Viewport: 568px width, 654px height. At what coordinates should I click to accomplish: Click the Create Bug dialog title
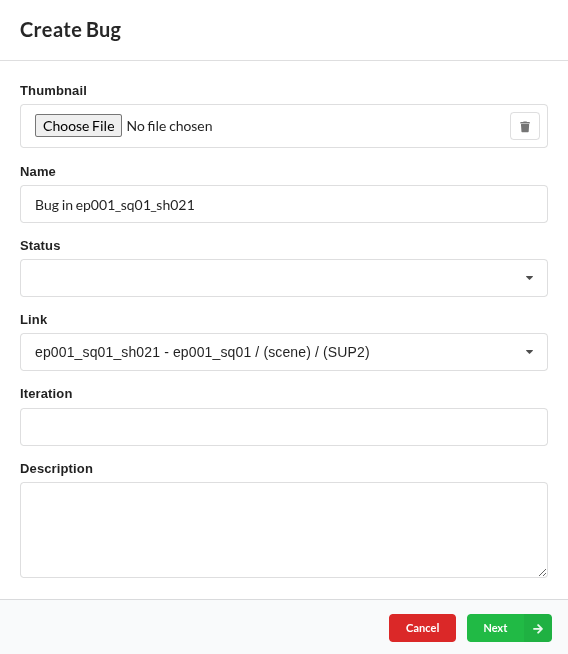point(70,30)
